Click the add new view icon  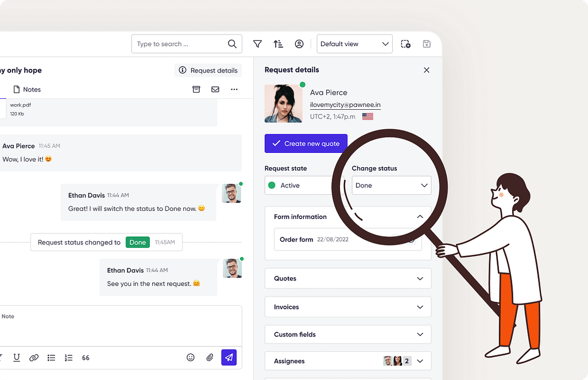pos(405,44)
